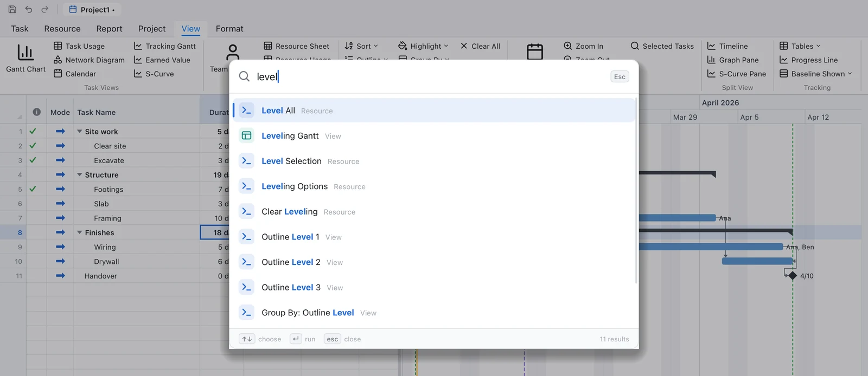Viewport: 868px width, 376px height.
Task: Open the Report ribbon tab
Action: 109,29
